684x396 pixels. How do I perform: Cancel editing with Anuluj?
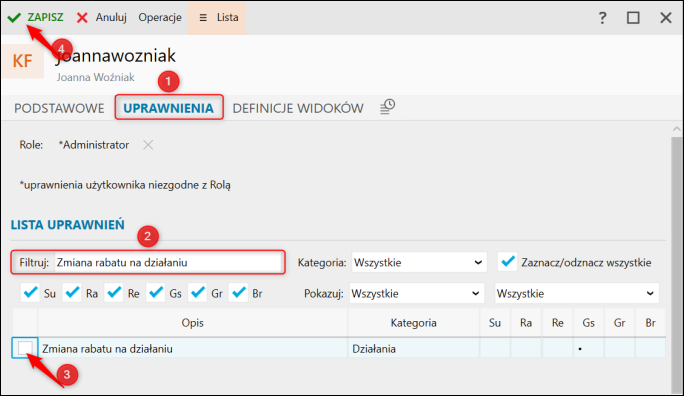coord(102,17)
